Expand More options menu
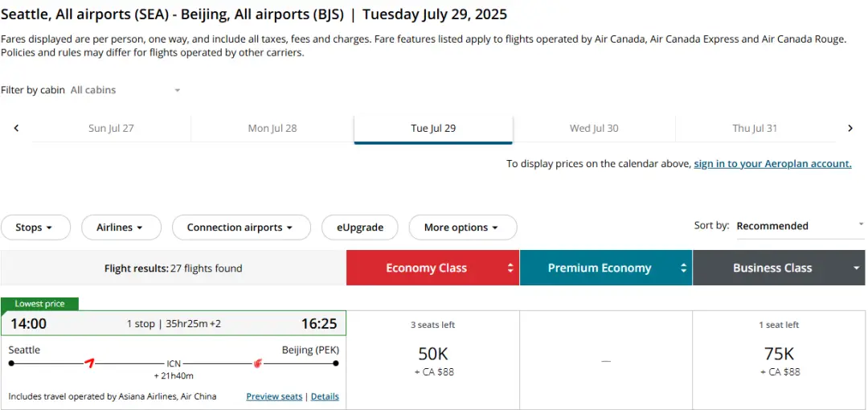Image resolution: width=868 pixels, height=410 pixels. tap(462, 228)
